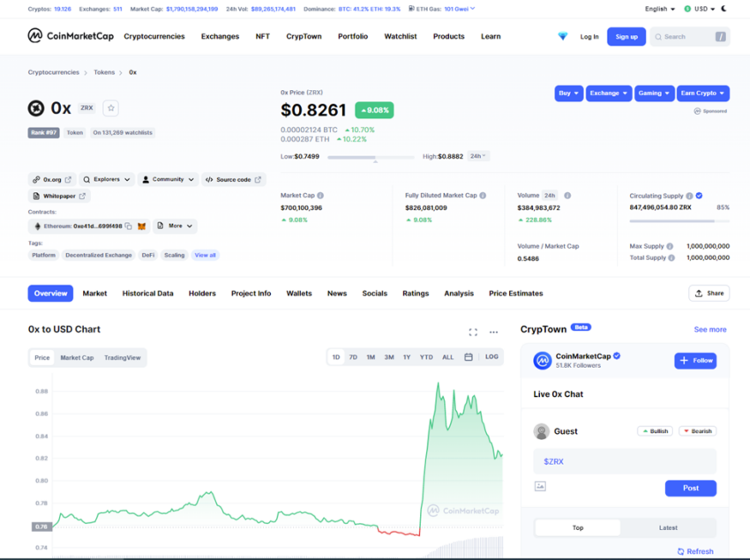Click the MetaMask fox icon

point(141,226)
